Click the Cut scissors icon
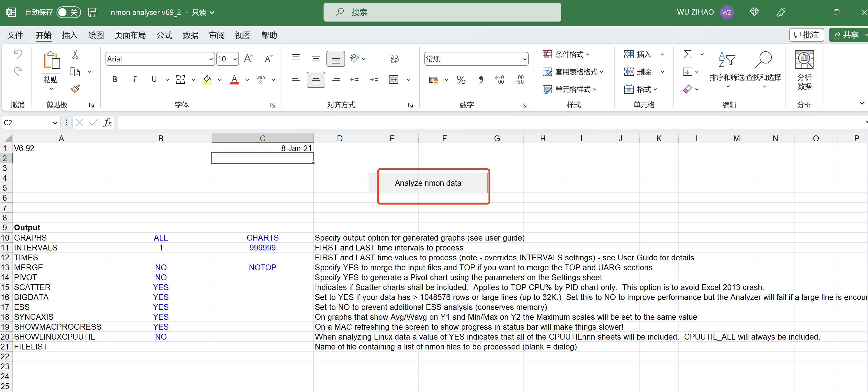 tap(75, 54)
